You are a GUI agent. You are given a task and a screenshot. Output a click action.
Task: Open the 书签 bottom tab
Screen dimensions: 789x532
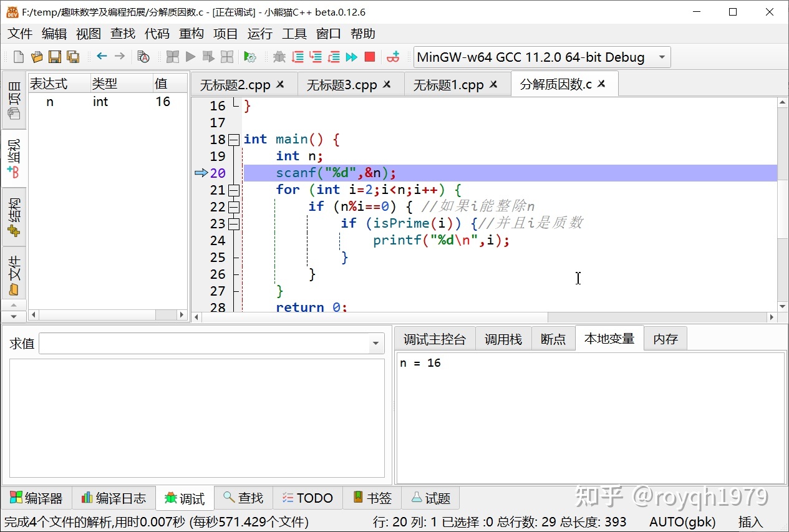pyautogui.click(x=372, y=498)
